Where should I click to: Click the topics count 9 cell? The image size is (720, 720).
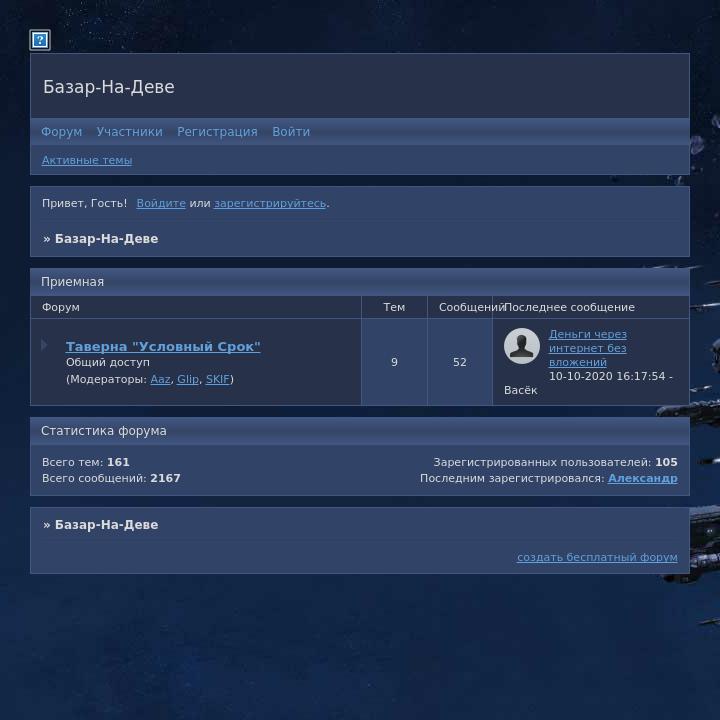point(394,362)
